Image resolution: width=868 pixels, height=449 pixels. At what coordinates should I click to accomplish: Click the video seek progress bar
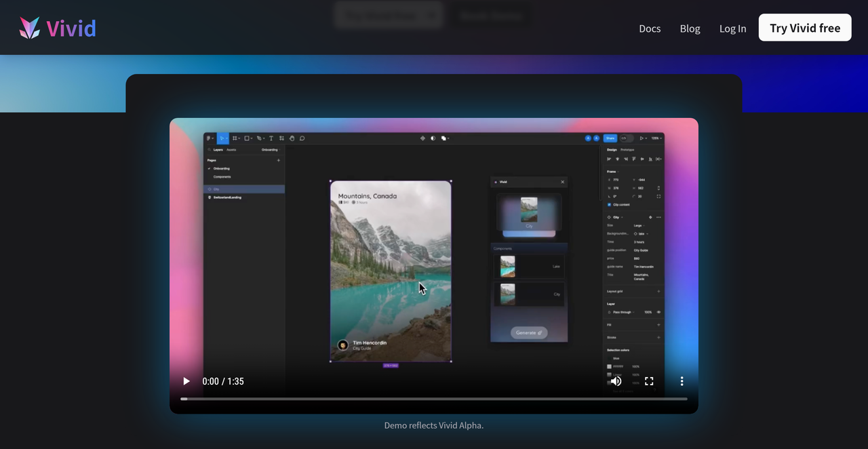(434, 399)
